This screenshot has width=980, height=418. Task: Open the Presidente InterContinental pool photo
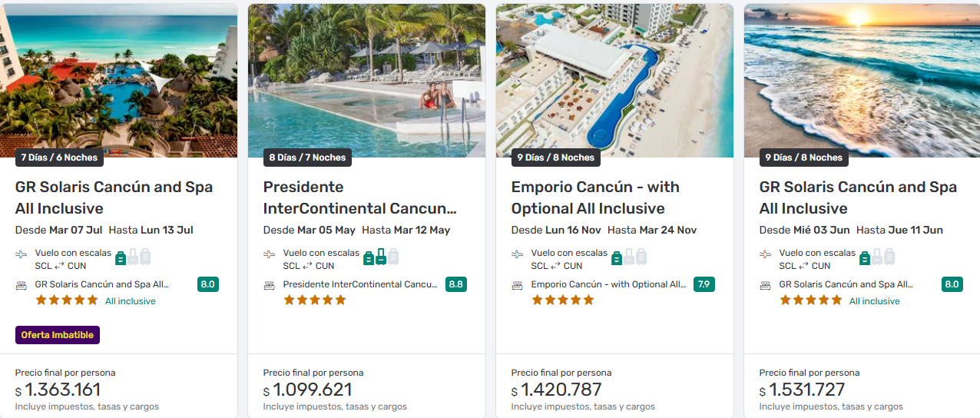[x=366, y=77]
